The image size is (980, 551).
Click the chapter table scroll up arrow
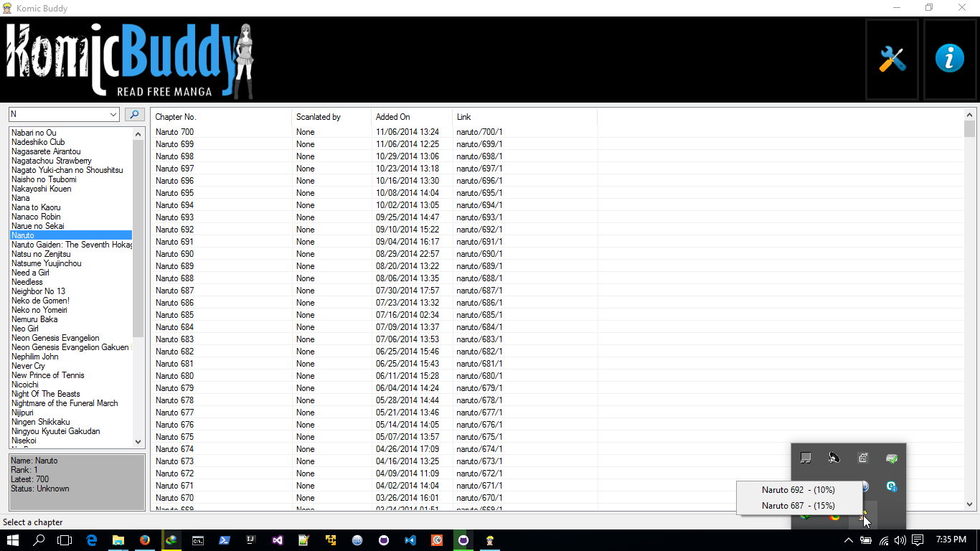[x=970, y=115]
